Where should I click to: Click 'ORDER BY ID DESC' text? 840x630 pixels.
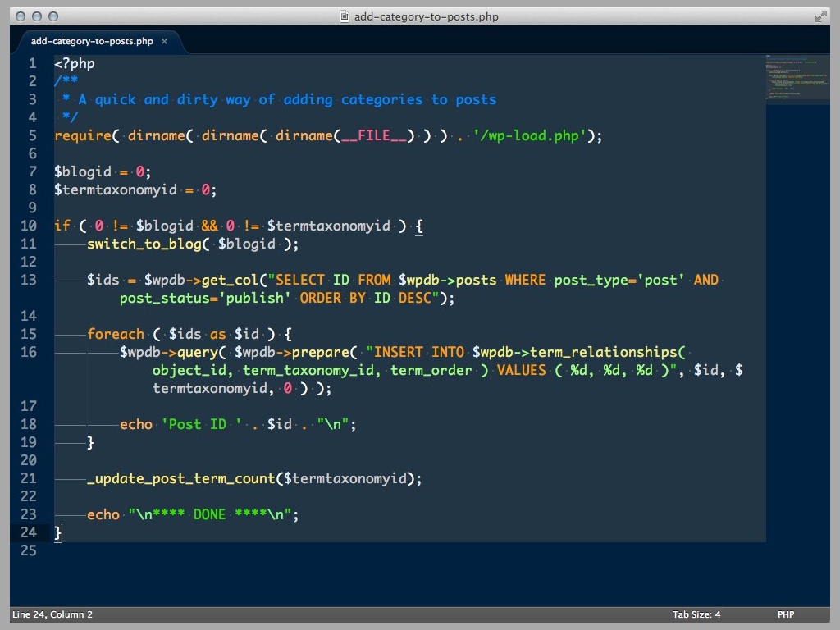point(365,299)
